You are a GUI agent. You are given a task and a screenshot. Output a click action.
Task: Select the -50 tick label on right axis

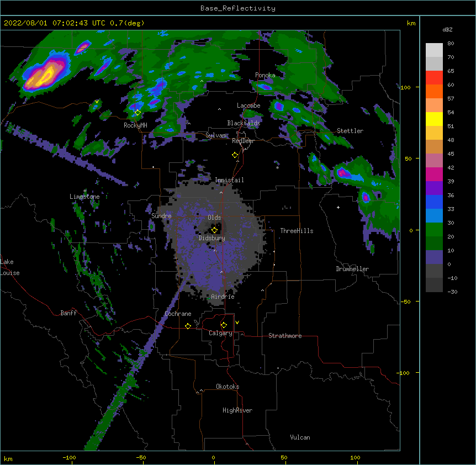[x=405, y=302]
